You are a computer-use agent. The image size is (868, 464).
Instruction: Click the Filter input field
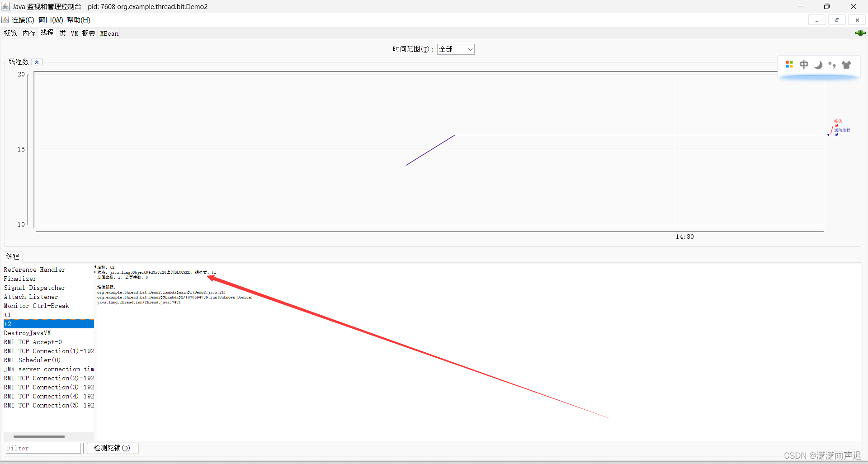[43, 448]
